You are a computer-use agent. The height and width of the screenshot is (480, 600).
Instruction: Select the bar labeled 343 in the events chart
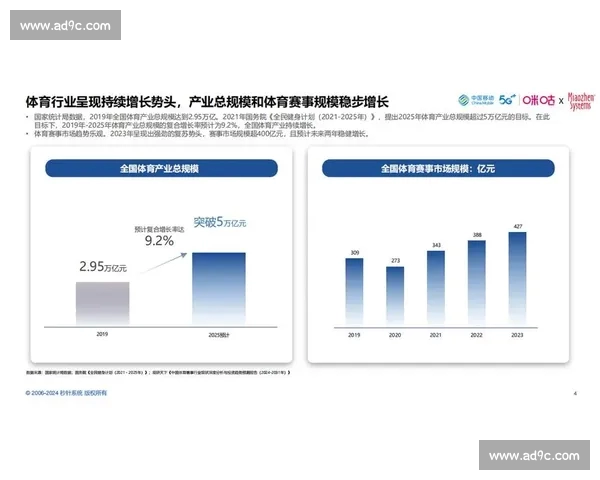click(x=436, y=289)
